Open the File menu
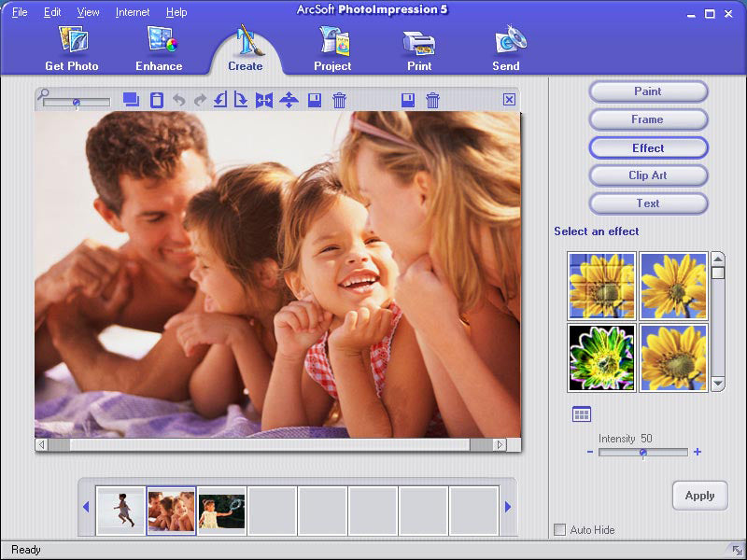The width and height of the screenshot is (747, 560). click(20, 12)
